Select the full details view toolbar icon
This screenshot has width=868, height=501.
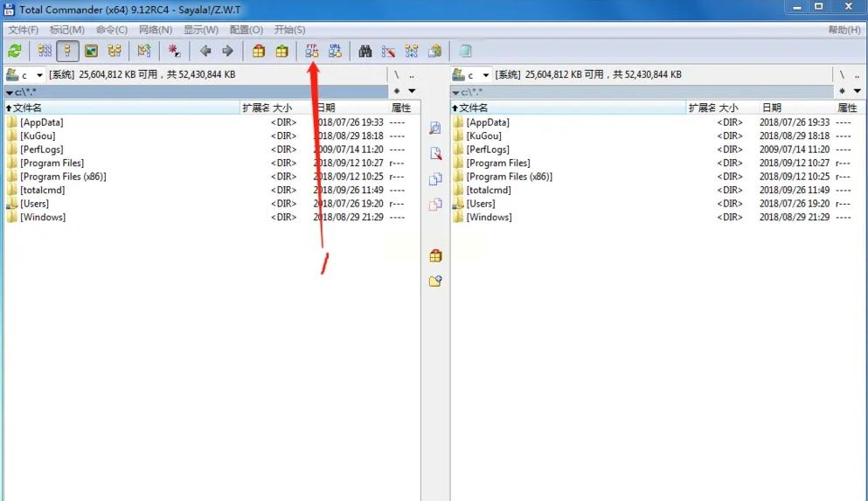pos(67,51)
